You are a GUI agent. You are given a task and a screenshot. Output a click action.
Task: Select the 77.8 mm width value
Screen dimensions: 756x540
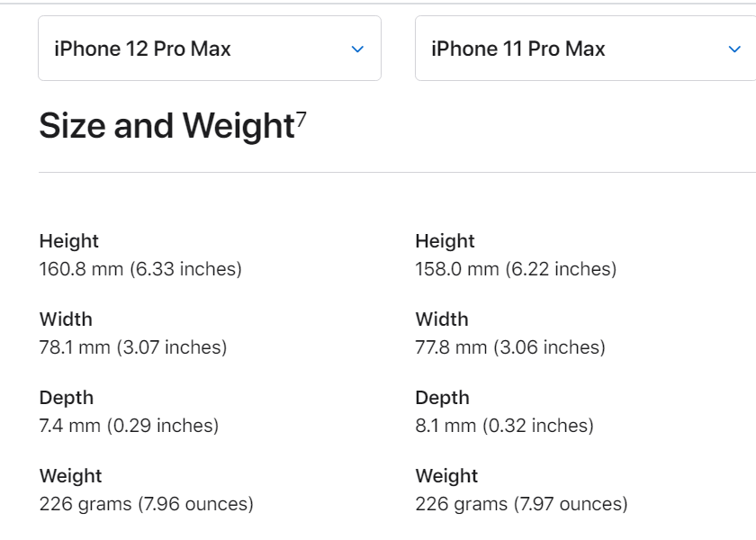510,347
